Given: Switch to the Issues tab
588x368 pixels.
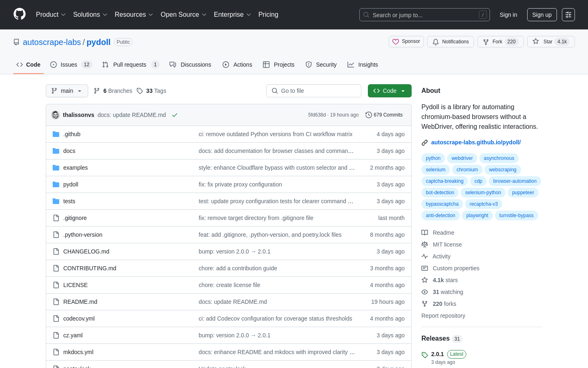Looking at the screenshot, I should (x=71, y=65).
